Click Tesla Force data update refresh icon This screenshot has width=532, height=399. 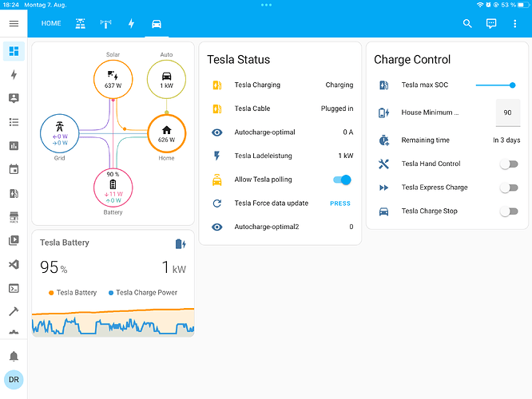point(217,203)
